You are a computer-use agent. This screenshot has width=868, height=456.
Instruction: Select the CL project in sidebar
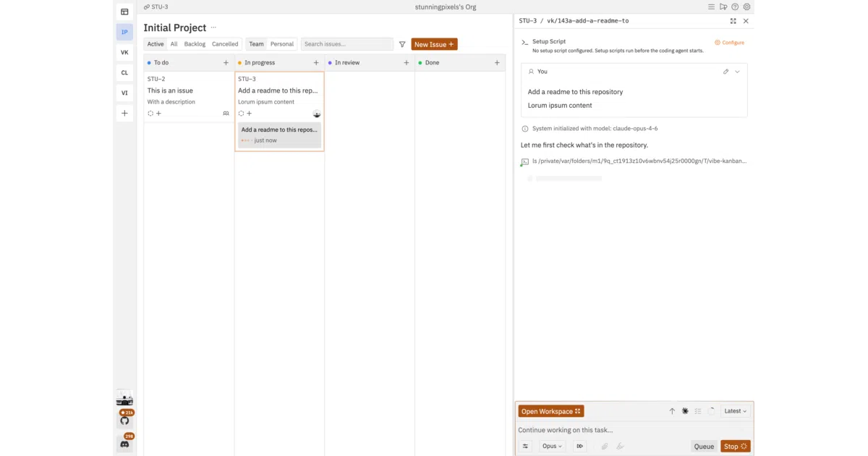[124, 72]
